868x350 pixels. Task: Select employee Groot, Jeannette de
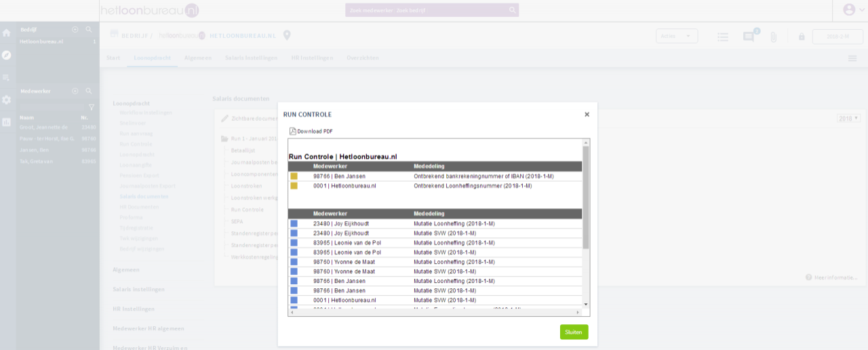click(58, 127)
